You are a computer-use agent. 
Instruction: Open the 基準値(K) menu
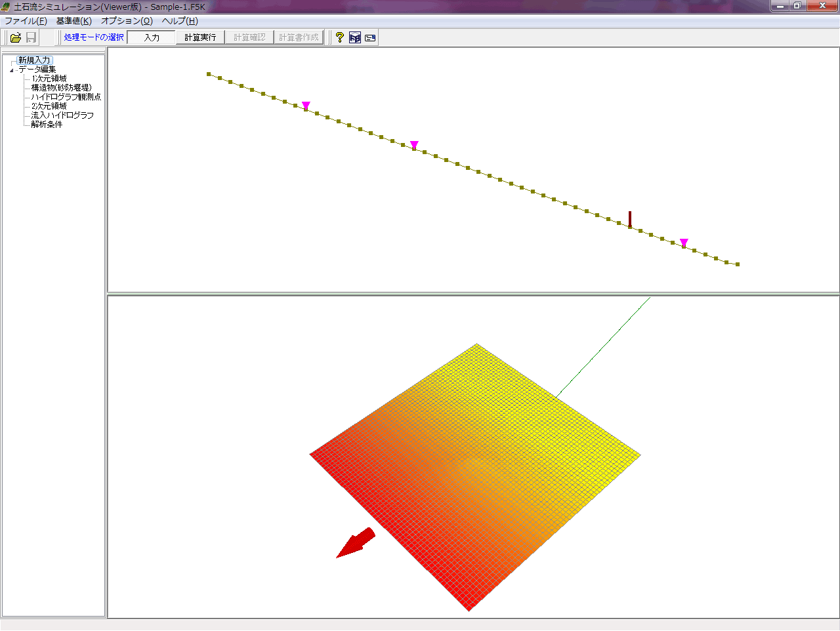73,21
